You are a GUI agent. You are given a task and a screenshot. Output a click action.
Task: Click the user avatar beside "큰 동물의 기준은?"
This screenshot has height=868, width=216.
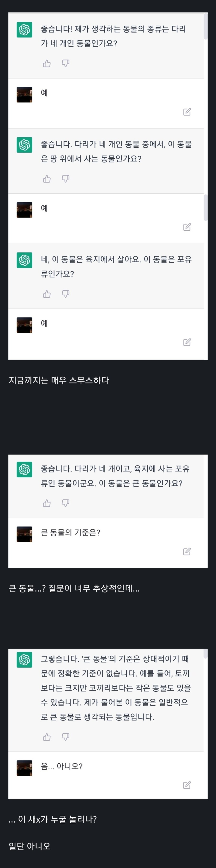click(24, 534)
